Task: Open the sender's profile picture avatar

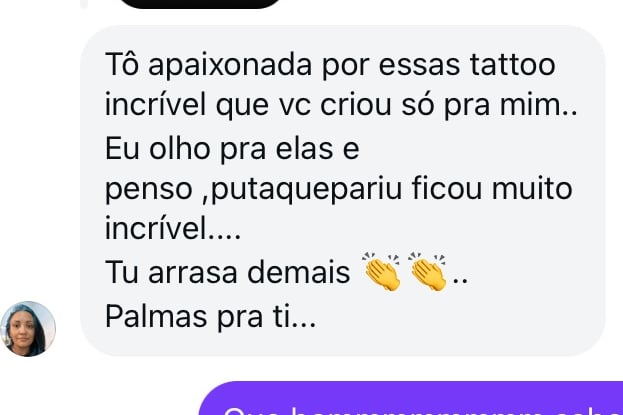Action: pos(28,329)
